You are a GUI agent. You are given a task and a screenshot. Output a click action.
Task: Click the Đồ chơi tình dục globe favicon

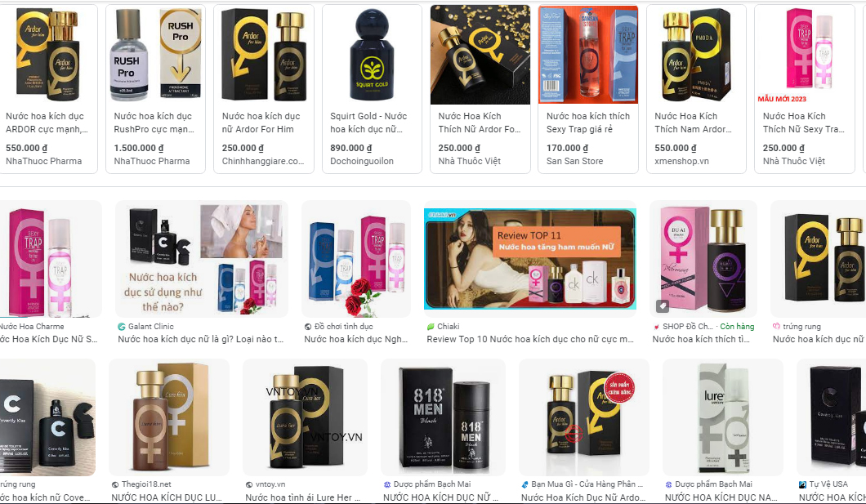[x=308, y=326]
